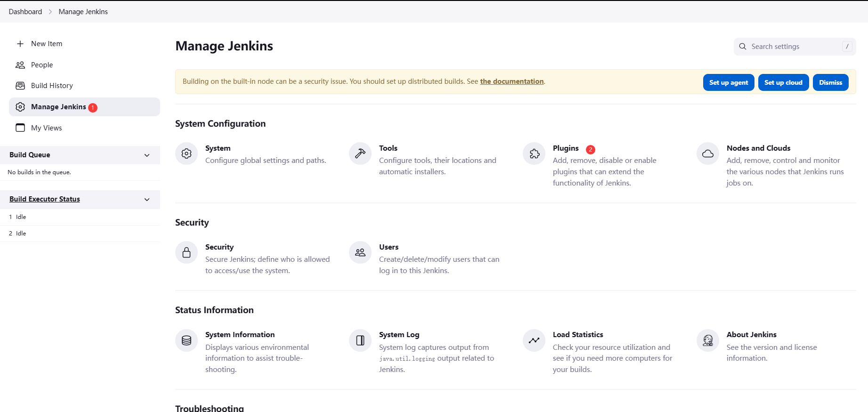Click the 'Configure global settings and paths.' description
Viewport: 868px width, 412px height.
tap(266, 161)
